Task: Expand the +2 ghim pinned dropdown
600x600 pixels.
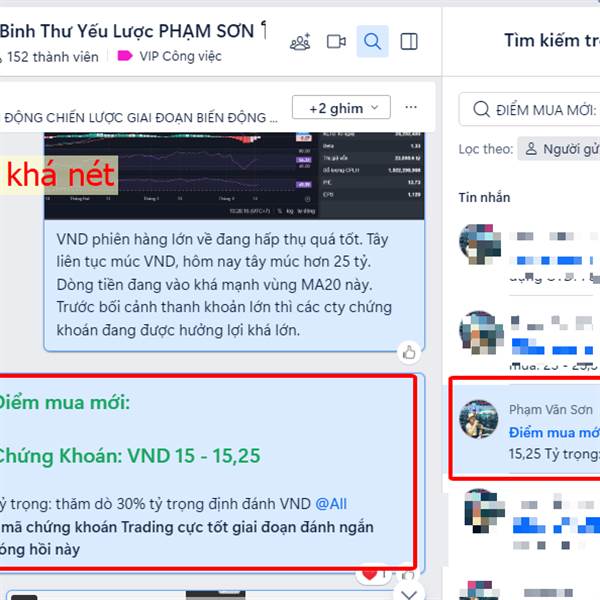Action: [341, 108]
